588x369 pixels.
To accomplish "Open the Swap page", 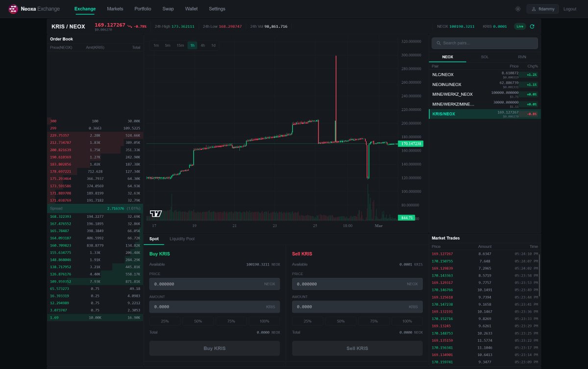I will point(168,9).
